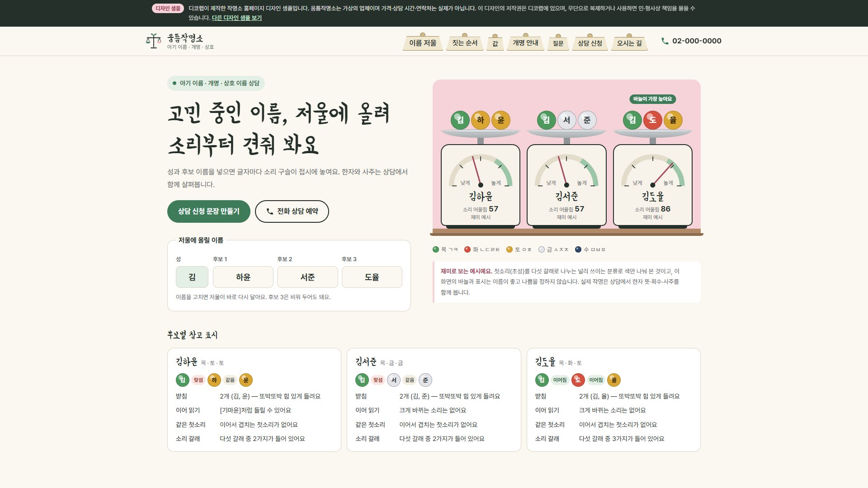Image resolution: width=868 pixels, height=488 pixels.
Task: Click the 후보 2 field containing 서준
Action: pyautogui.click(x=307, y=277)
